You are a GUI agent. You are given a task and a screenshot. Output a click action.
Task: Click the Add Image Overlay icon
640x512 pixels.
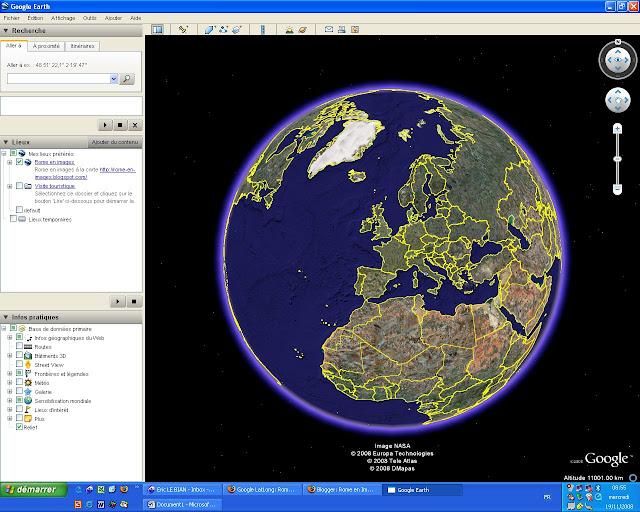pyautogui.click(x=237, y=29)
